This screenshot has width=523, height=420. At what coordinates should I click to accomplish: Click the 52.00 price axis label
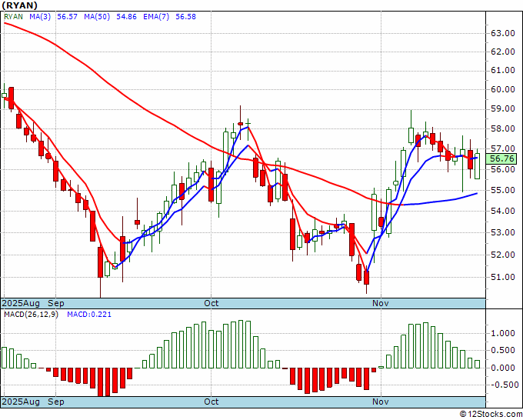tap(503, 255)
